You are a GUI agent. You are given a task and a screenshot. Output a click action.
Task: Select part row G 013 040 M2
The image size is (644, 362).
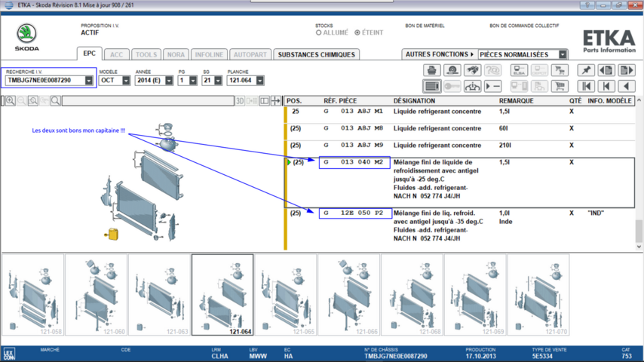pyautogui.click(x=459, y=183)
